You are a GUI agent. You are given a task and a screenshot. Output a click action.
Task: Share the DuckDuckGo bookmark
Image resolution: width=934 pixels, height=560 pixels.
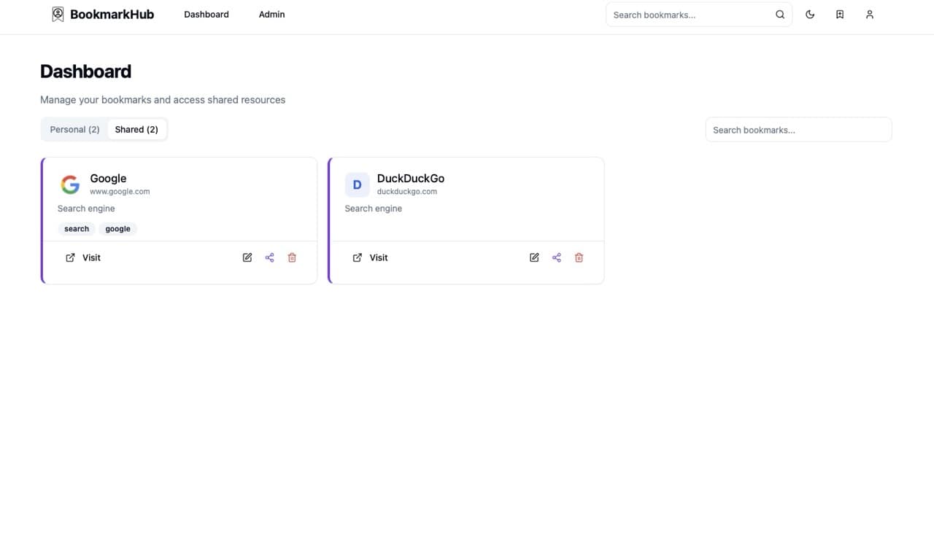557,257
